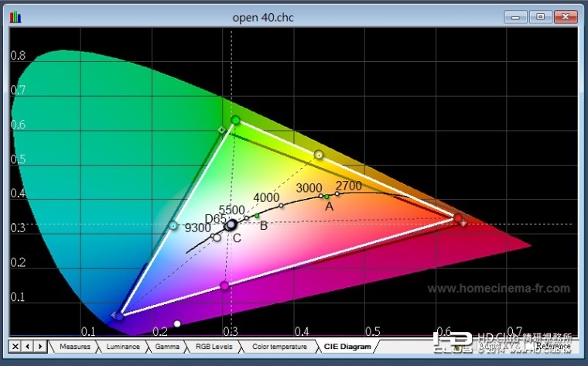588x366 pixels.
Task: Click the isolated white dot below purple line
Action: pos(177,323)
